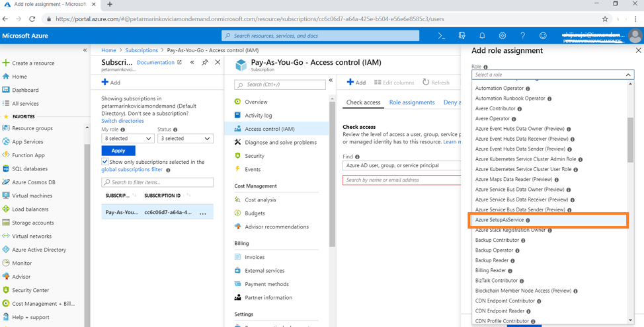Open the Status filter dropdown
The image size is (644, 327).
(x=184, y=139)
